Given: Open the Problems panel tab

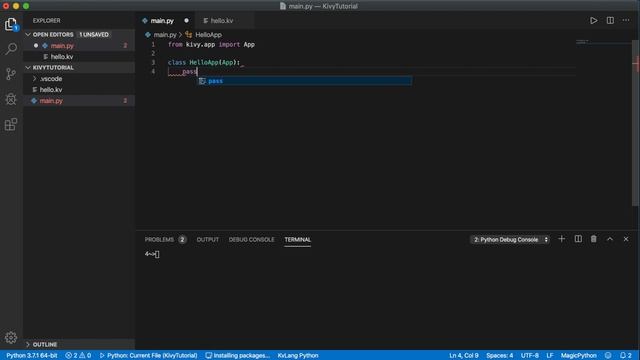Looking at the screenshot, I should 165,240.
